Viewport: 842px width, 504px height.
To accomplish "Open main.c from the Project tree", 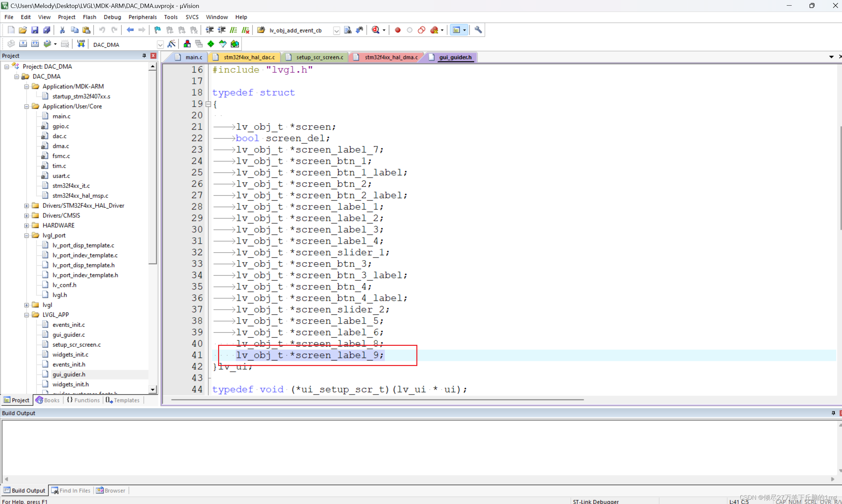I will 62,116.
